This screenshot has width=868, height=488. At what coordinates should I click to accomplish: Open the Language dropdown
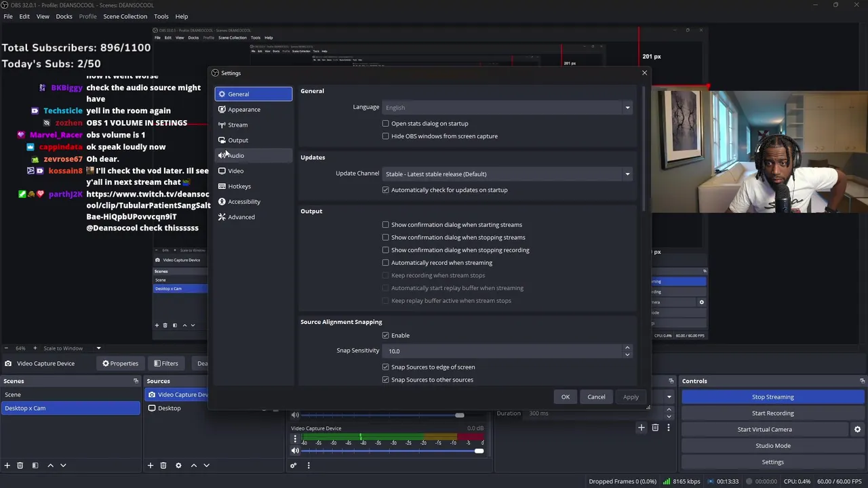coord(508,107)
